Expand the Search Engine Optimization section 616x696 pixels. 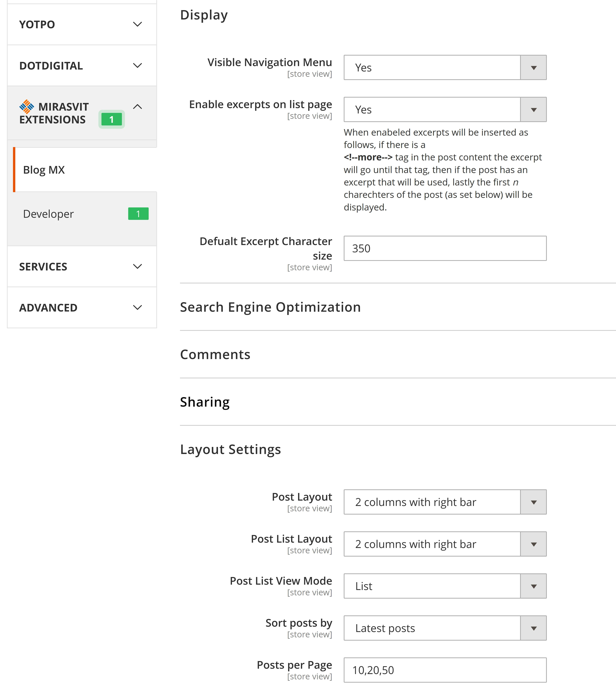tap(271, 307)
